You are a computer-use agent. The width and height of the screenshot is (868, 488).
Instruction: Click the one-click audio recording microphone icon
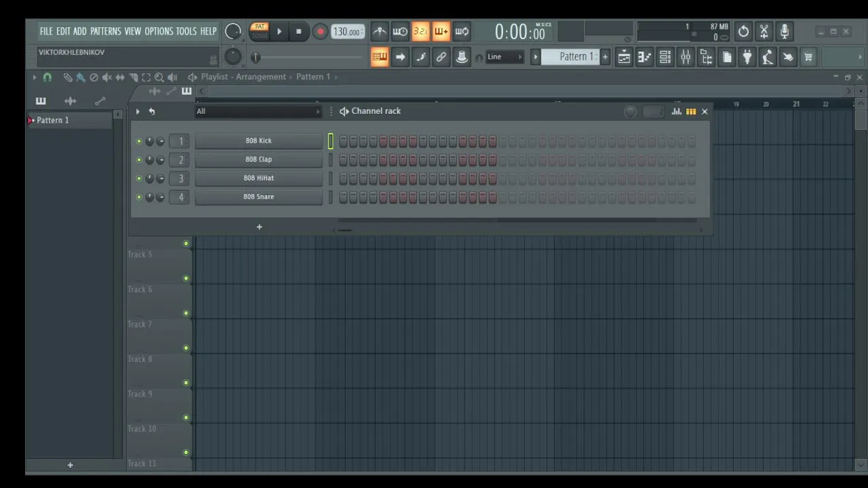[x=785, y=31]
